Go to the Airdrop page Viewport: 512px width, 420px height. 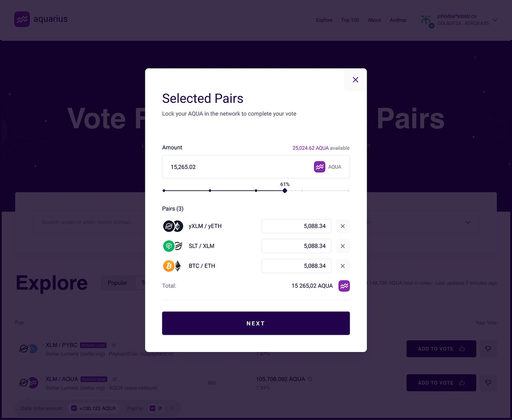pyautogui.click(x=398, y=20)
